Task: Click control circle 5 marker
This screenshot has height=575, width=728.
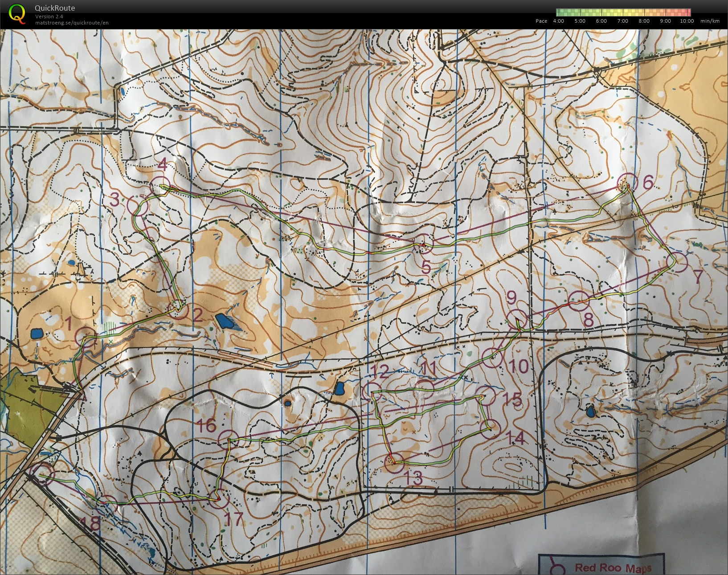Action: (423, 243)
